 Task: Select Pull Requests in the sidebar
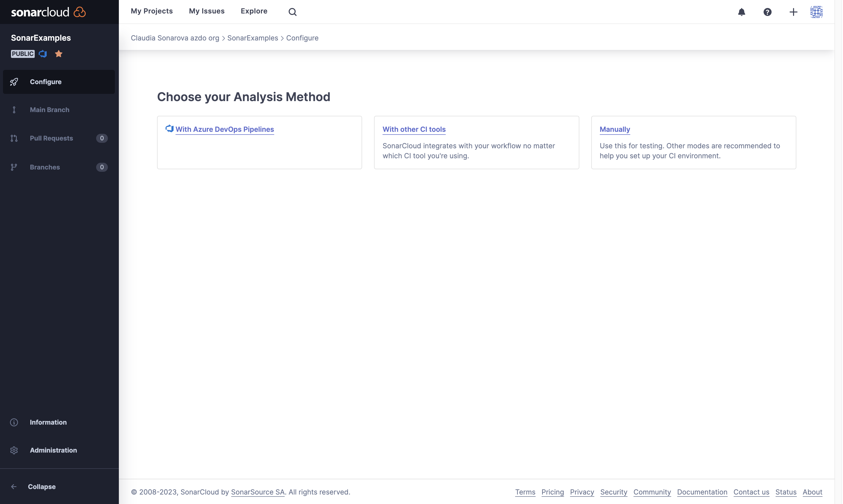[x=51, y=138]
